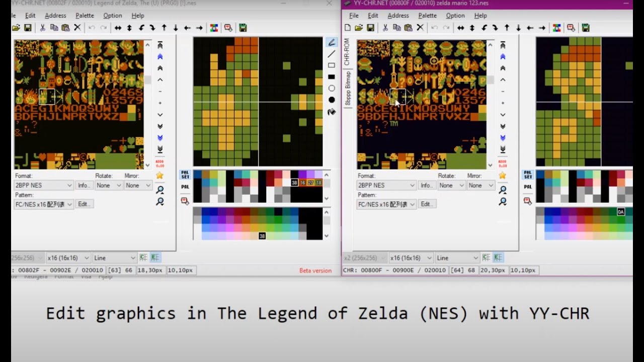
Task: Switch to CHR-ROM vertical tab
Action: pyautogui.click(x=347, y=52)
